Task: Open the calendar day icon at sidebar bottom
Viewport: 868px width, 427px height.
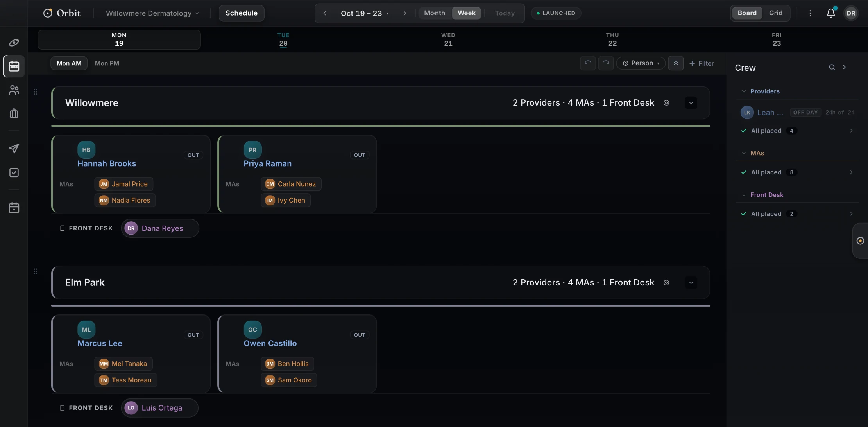Action: tap(14, 208)
